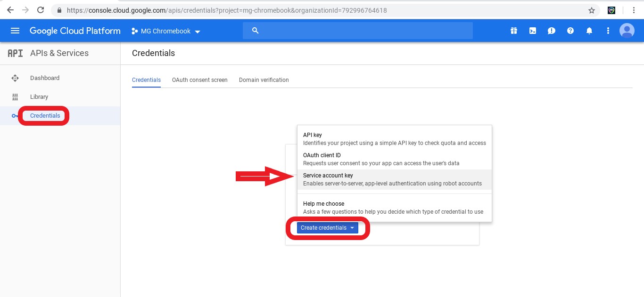Reload the page

tap(41, 10)
